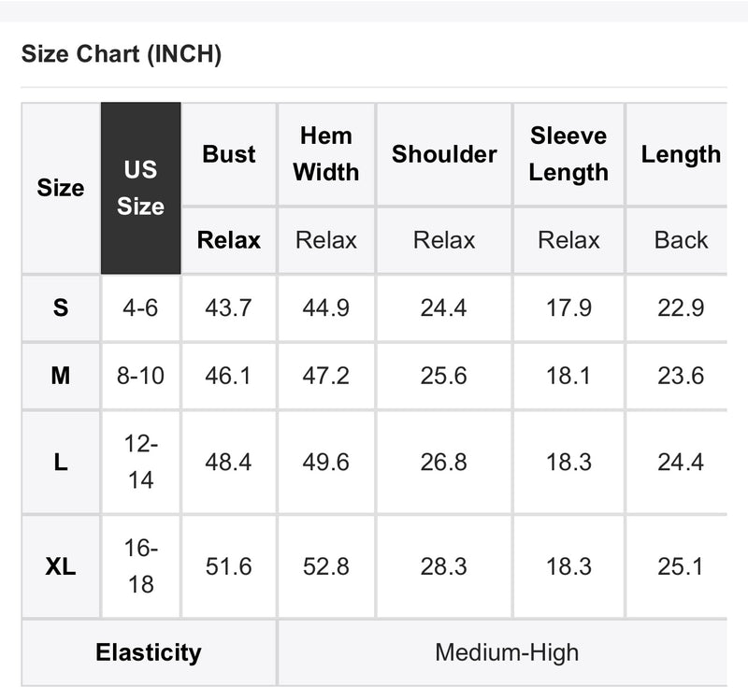748x700 pixels.
Task: Select the S size row label
Action: pyautogui.click(x=61, y=308)
